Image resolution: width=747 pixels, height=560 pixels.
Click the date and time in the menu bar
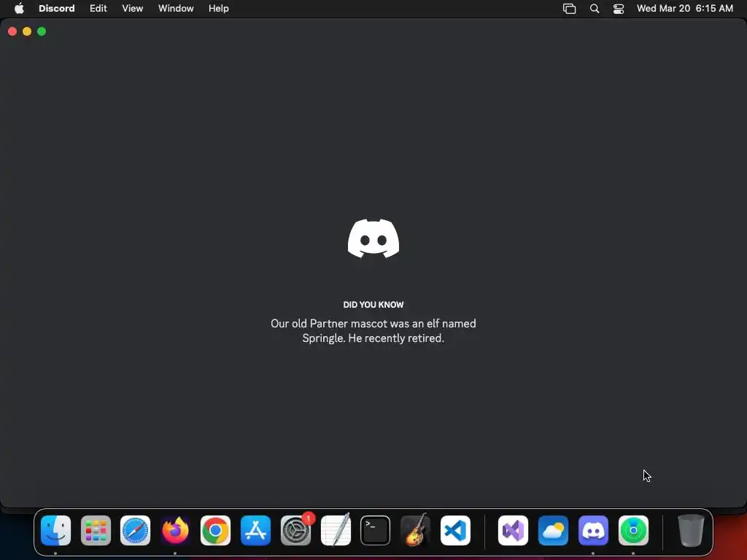tap(684, 9)
